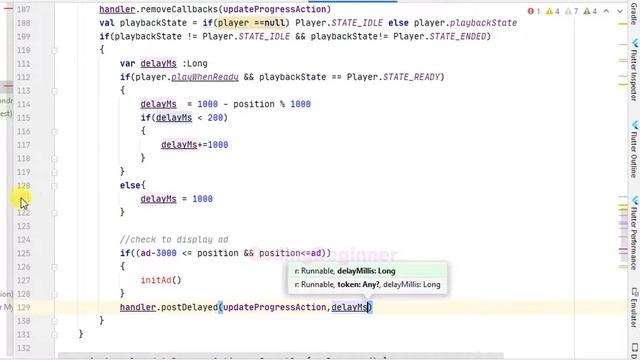640x360 pixels.
Task: Open the Emulator tool window
Action: click(x=634, y=307)
